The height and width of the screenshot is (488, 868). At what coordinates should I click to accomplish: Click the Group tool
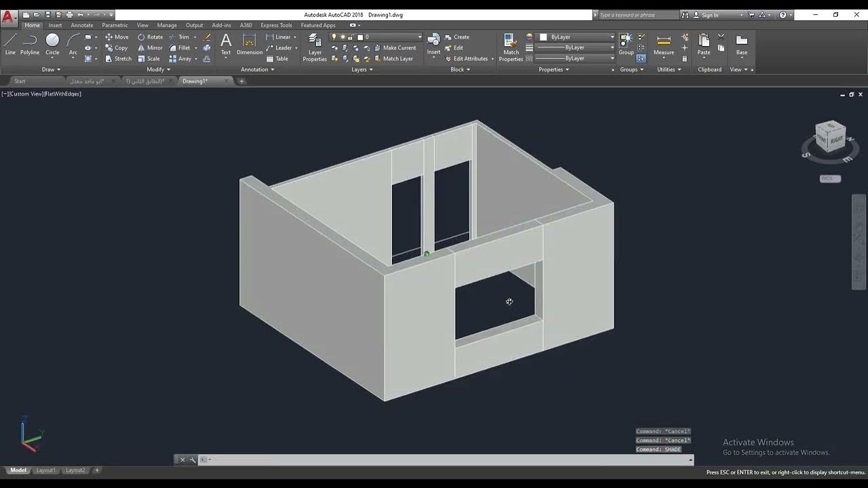(x=626, y=44)
